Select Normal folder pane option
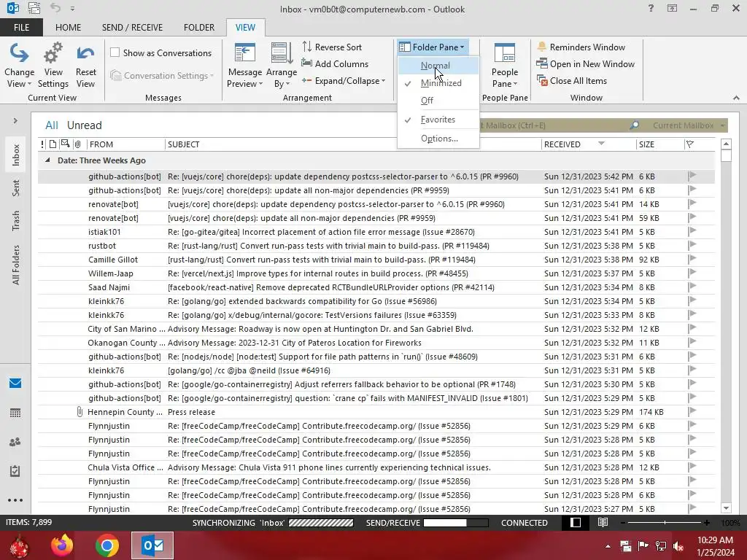 pos(438,66)
